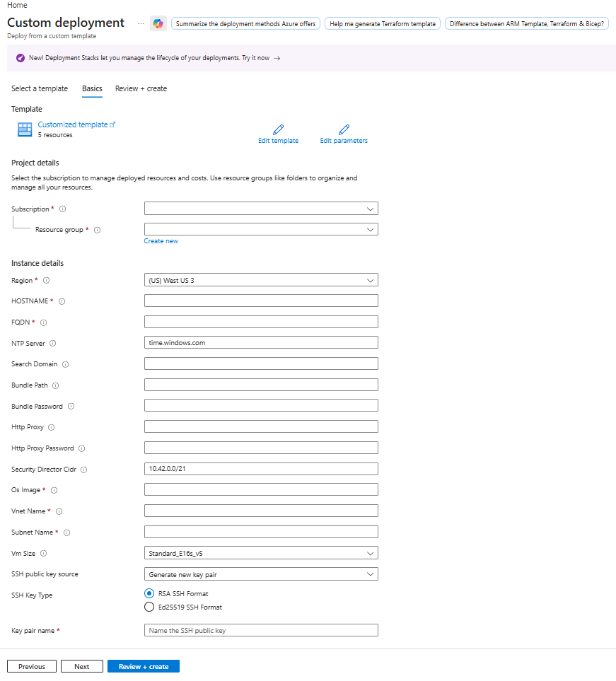Screen dimensions: 616x681
Task: Show info tooltip for Resource group
Action: click(98, 230)
